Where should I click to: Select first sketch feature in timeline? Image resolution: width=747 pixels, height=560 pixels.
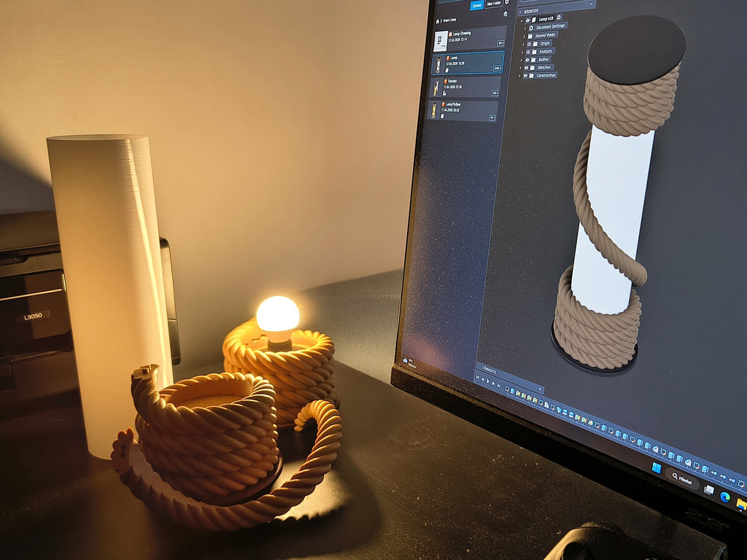point(507,389)
